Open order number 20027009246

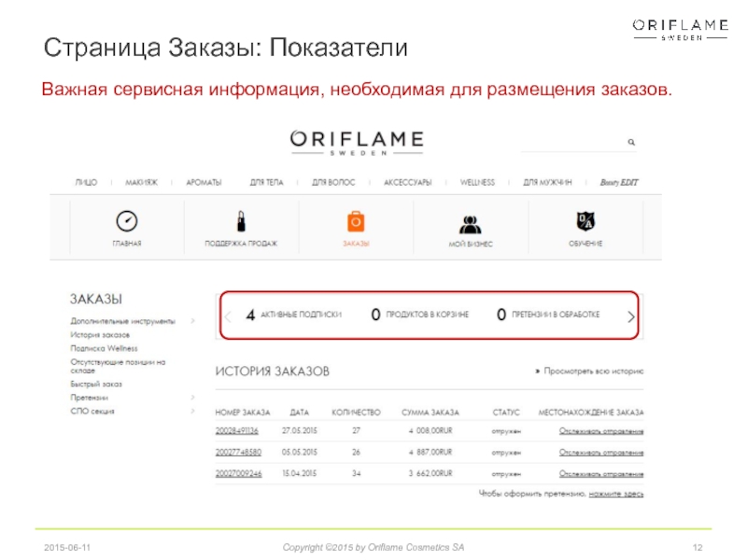[x=239, y=473]
